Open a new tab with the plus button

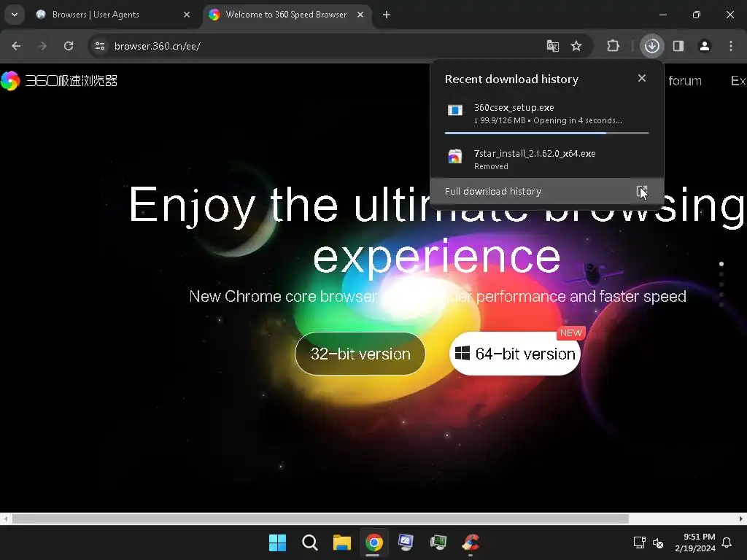pos(387,15)
